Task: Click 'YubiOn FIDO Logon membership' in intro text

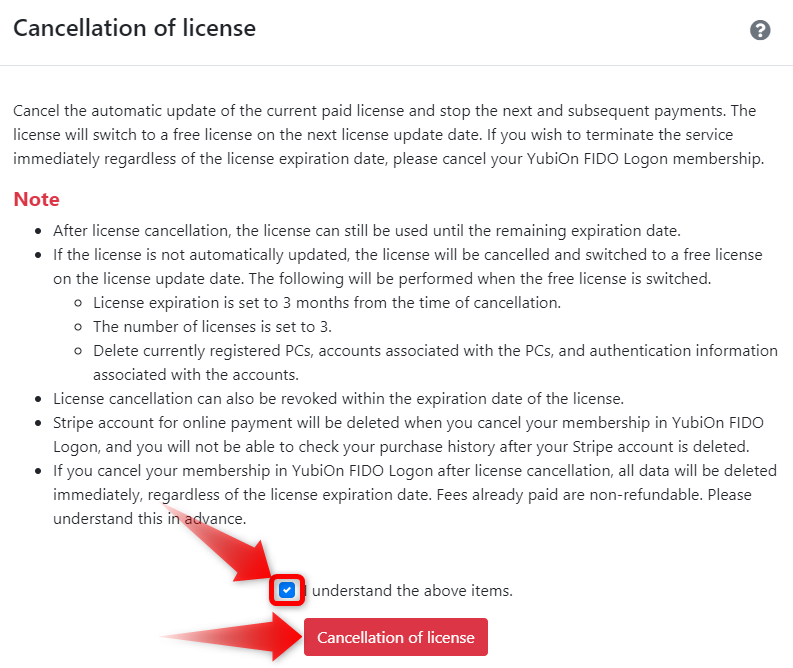Action: (x=645, y=159)
